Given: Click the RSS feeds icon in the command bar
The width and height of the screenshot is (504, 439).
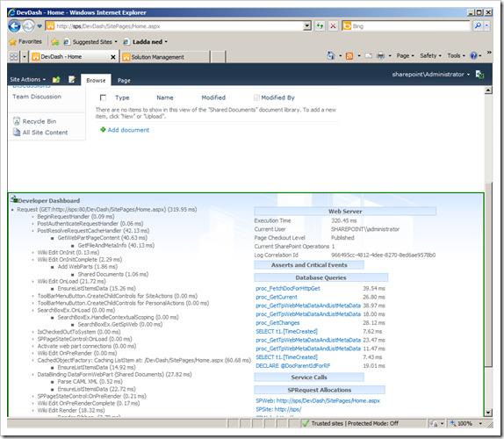Looking at the screenshot, I should [x=349, y=56].
